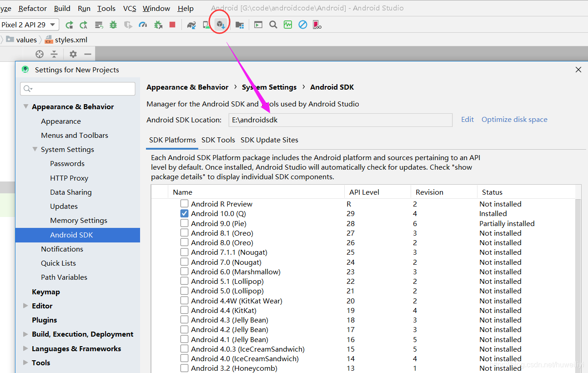The image size is (588, 373).
Task: Open project panel gear options
Action: click(73, 54)
